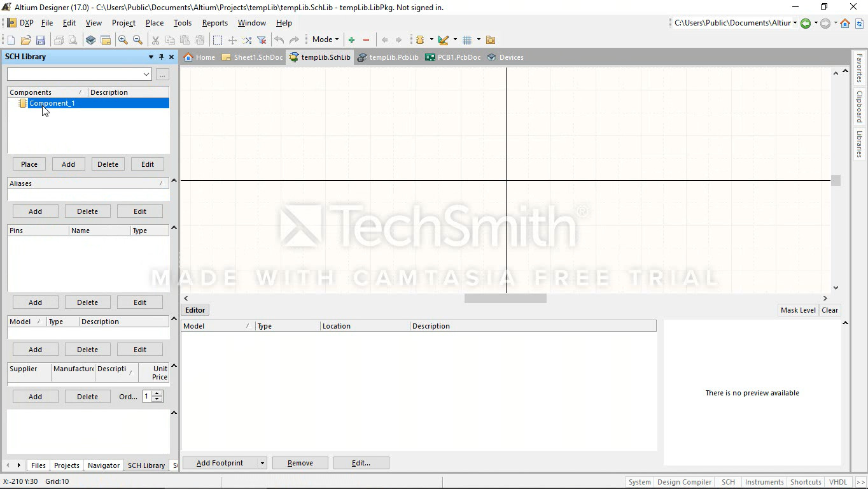
Task: Click the Zoom Out magnifier icon
Action: pyautogui.click(x=137, y=40)
